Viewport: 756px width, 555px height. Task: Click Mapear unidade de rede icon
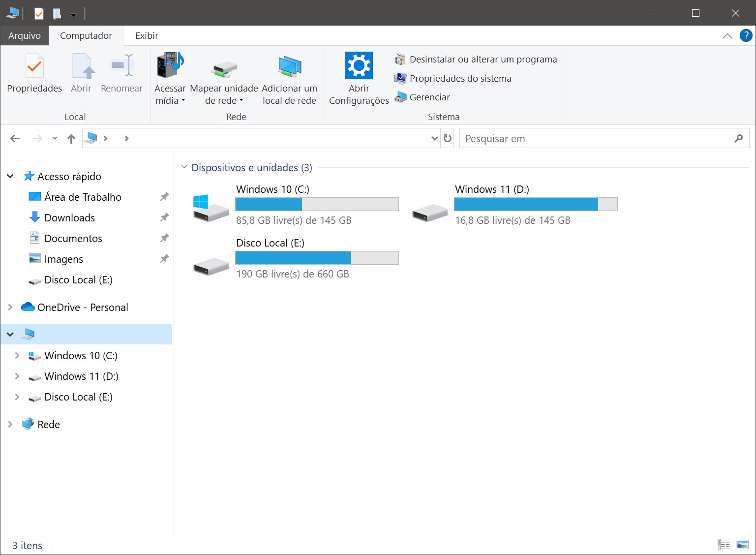[224, 69]
